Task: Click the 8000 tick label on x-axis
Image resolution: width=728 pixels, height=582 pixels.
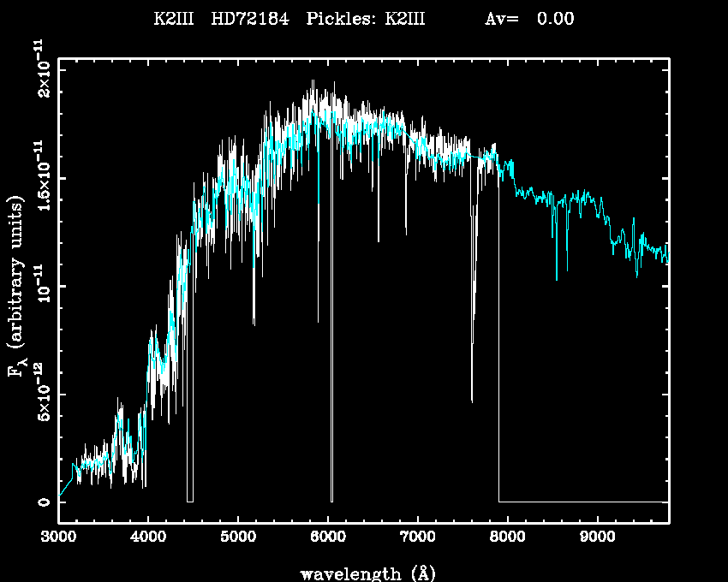Action: coord(508,537)
